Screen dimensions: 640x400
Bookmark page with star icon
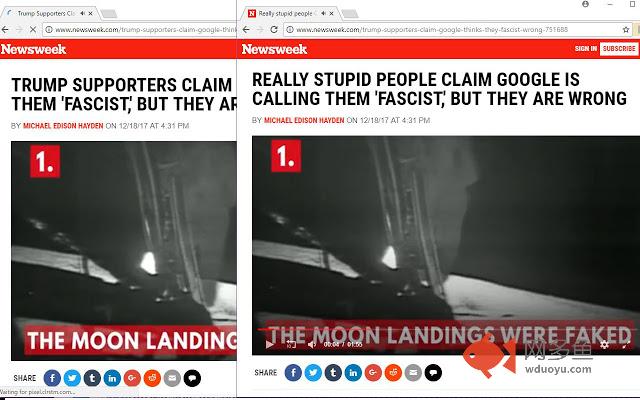coord(626,29)
